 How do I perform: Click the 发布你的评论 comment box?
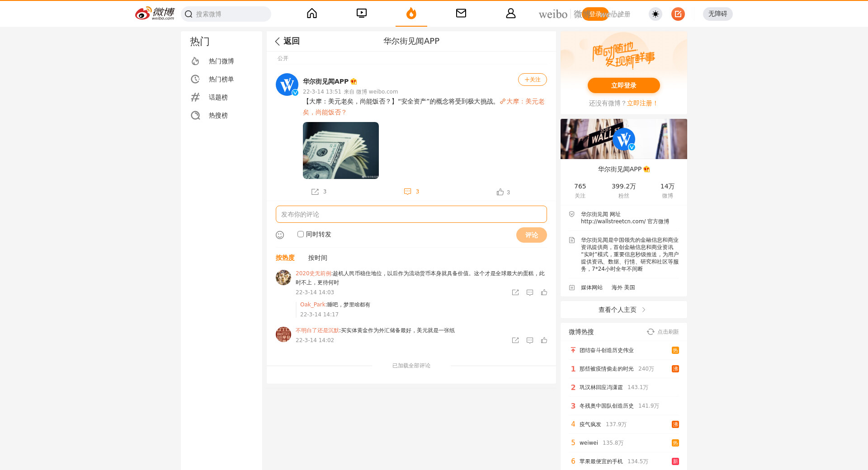pyautogui.click(x=411, y=214)
